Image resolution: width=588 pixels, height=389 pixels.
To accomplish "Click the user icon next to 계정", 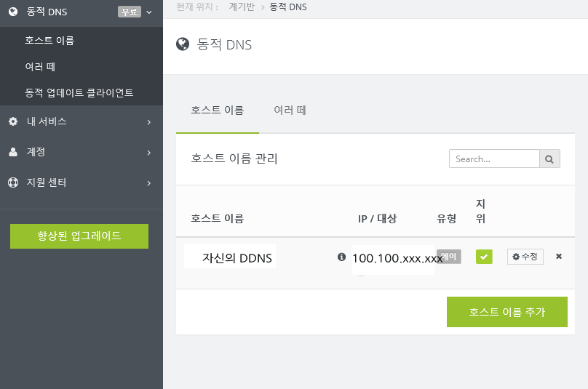I will (13, 152).
